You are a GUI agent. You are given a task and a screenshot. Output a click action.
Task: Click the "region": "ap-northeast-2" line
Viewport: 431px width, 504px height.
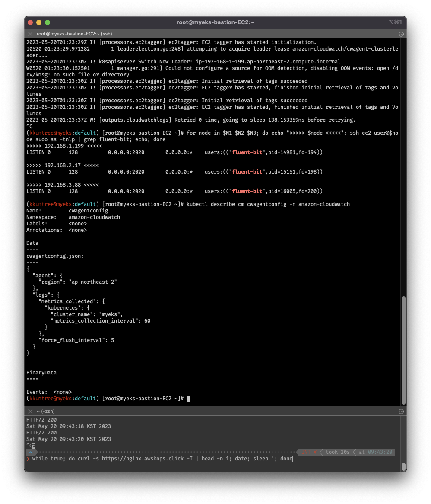click(x=77, y=282)
